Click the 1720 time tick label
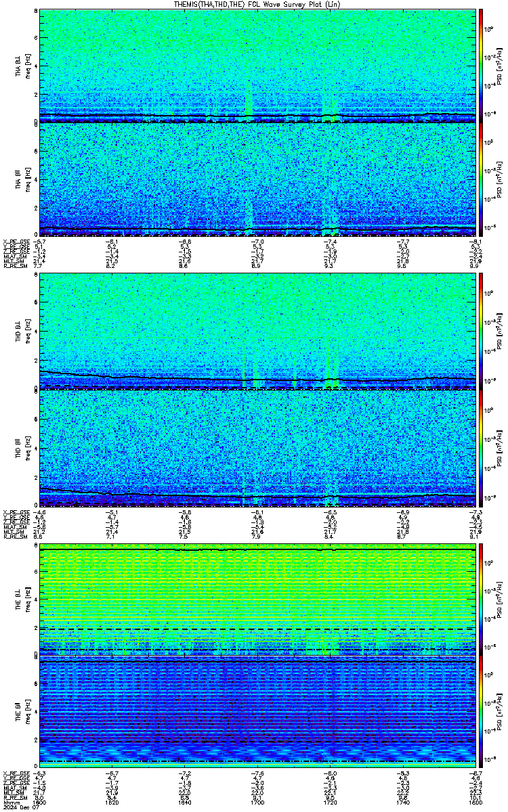508x812 pixels. (x=331, y=802)
